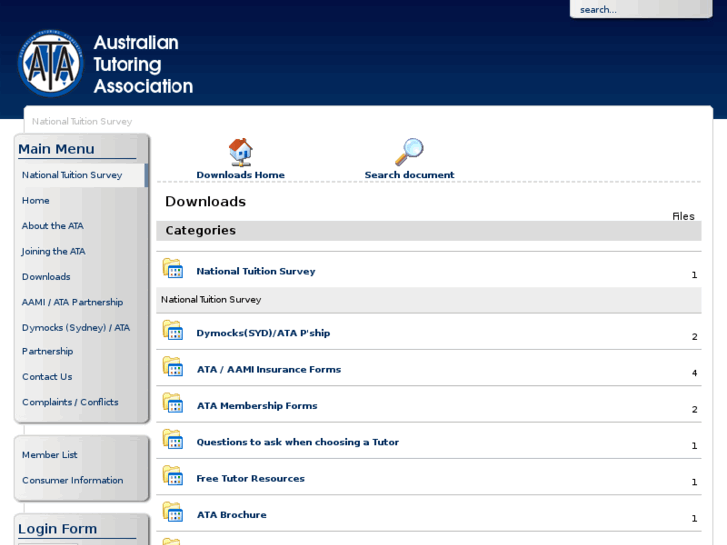727x545 pixels.
Task: Click the Australian Tutoring Association title text
Action: coord(143,64)
